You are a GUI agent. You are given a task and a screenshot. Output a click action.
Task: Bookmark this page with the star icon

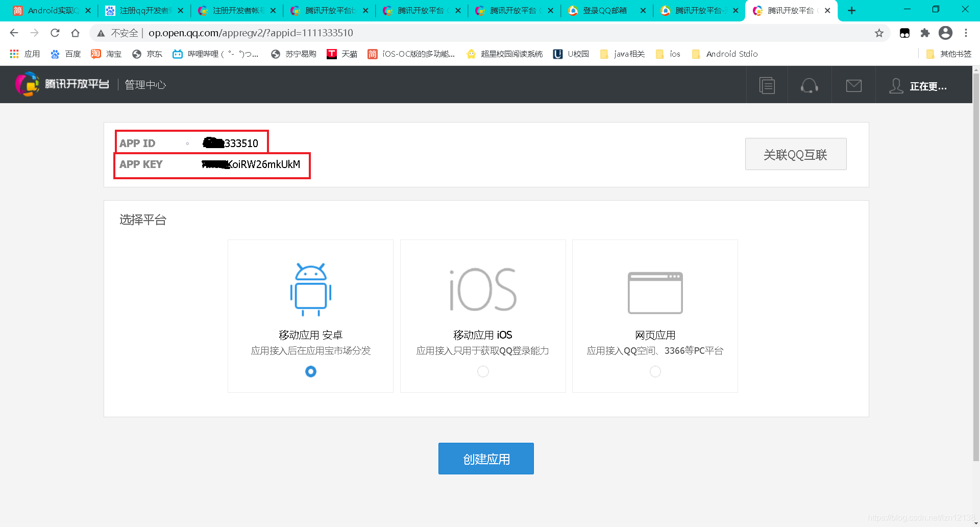point(879,33)
